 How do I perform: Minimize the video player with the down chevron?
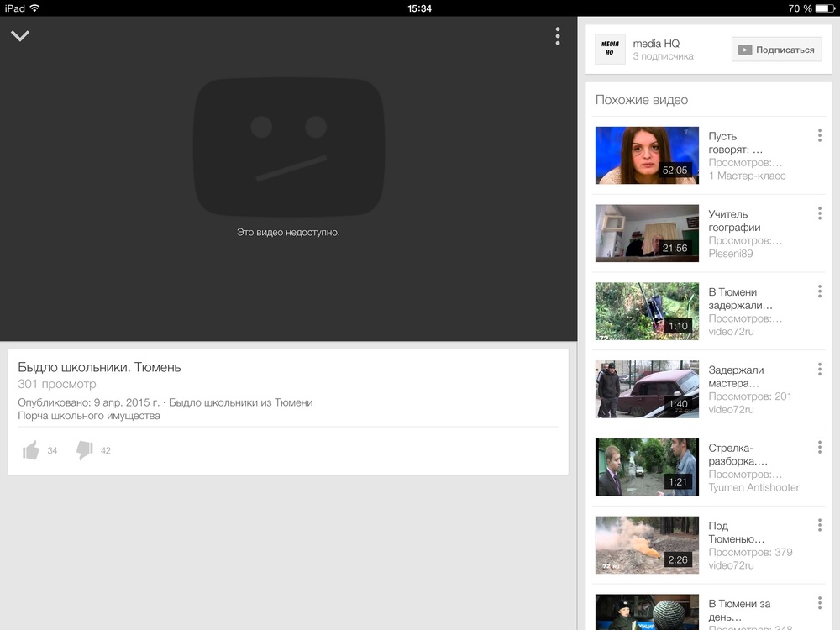point(20,36)
